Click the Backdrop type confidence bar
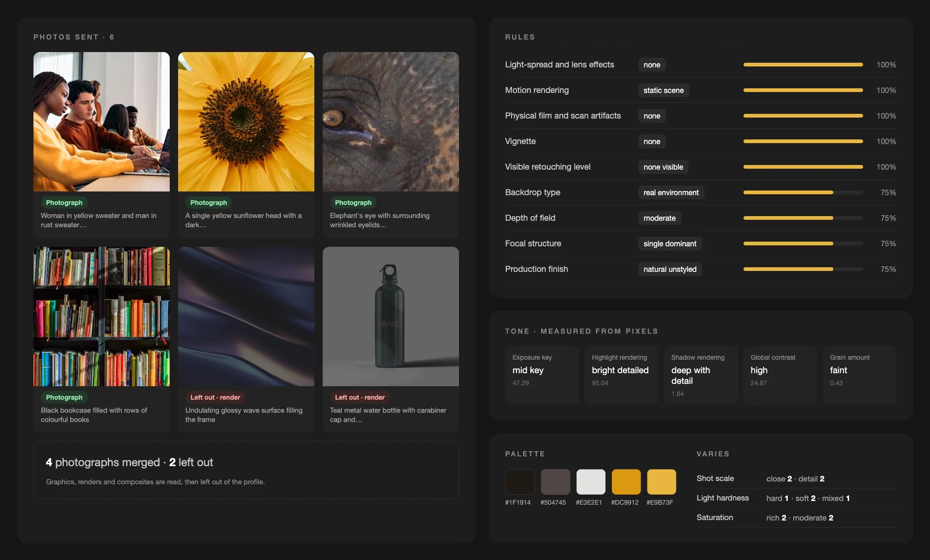Screen dimensions: 930x560 (803, 192)
